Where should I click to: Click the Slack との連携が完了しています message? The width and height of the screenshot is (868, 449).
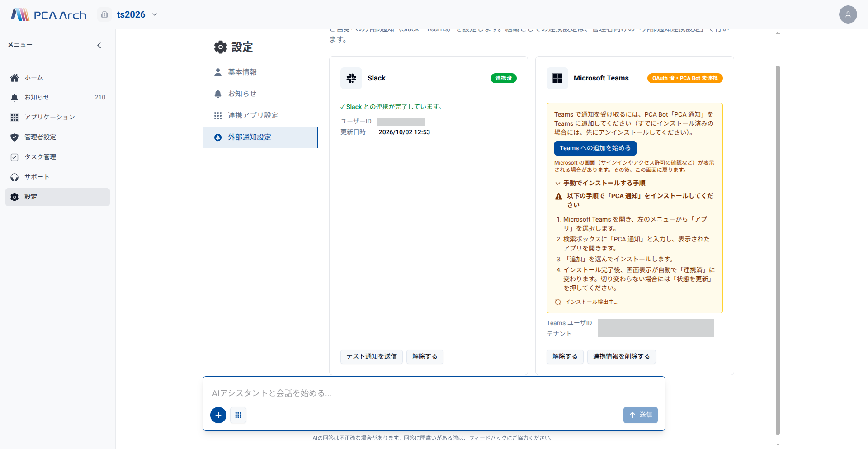392,107
